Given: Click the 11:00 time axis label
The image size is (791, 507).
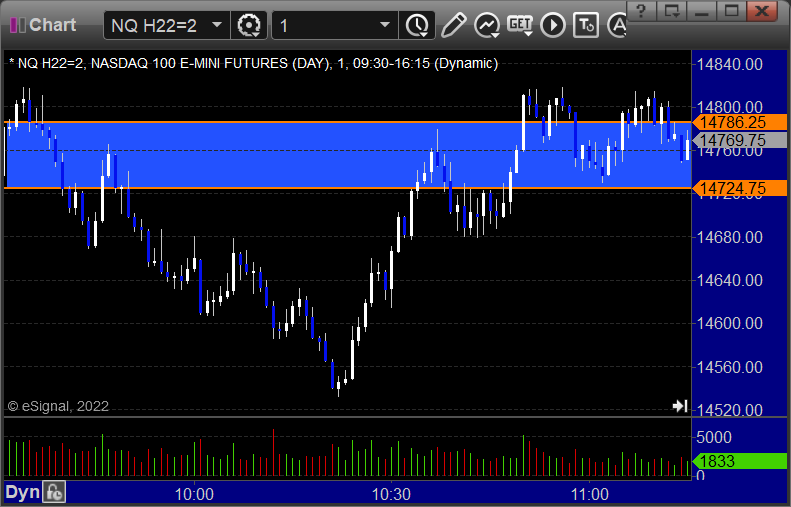Looking at the screenshot, I should (x=589, y=494).
